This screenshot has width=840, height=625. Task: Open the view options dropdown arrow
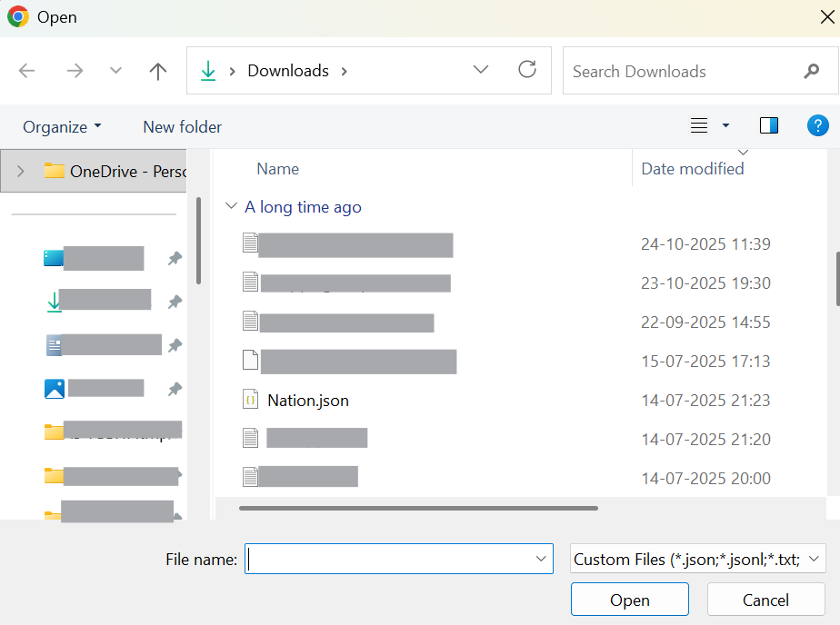pos(725,125)
